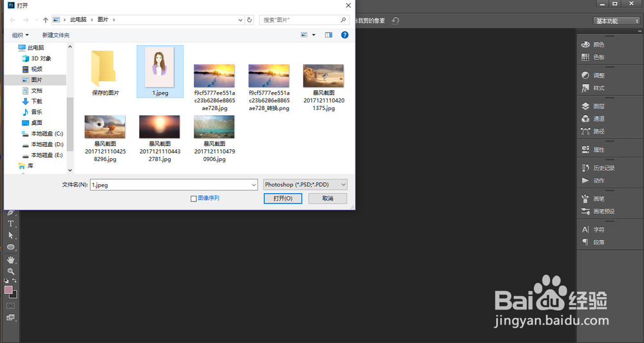Open the 通道 channels panel

click(592, 119)
